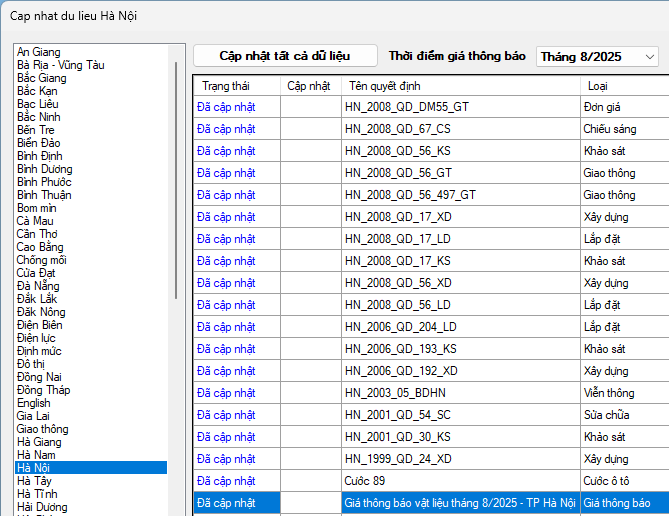Choose 'Hà Tĩnh' in the left list
Image resolution: width=669 pixels, height=516 pixels.
click(x=37, y=494)
